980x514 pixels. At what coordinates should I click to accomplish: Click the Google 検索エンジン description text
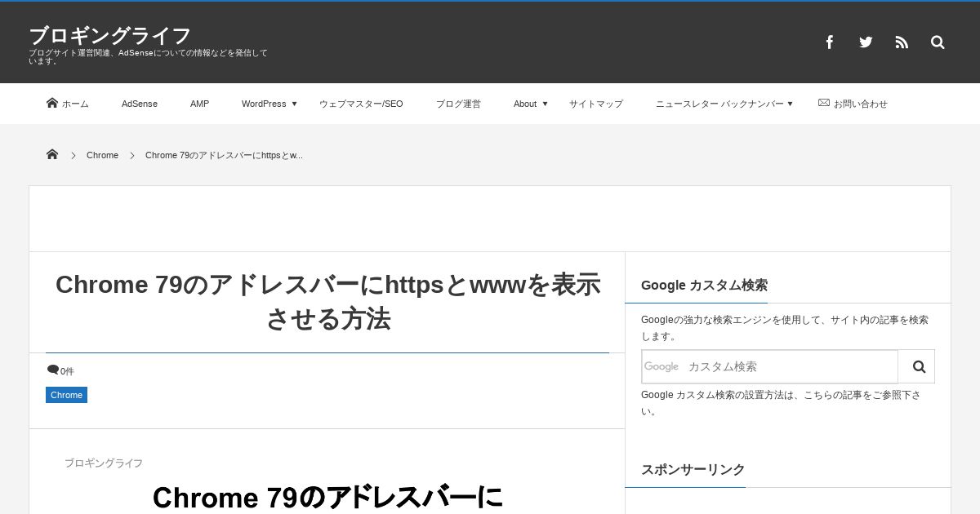pyautogui.click(x=785, y=328)
